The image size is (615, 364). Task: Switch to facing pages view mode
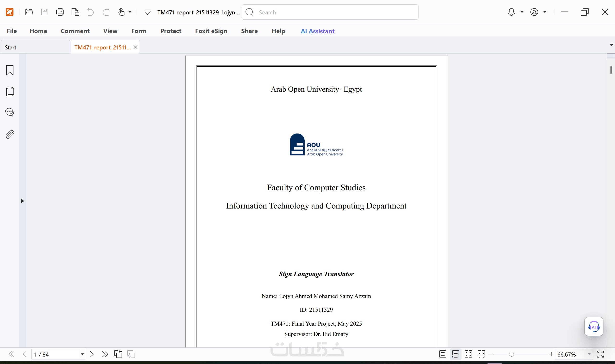click(468, 354)
